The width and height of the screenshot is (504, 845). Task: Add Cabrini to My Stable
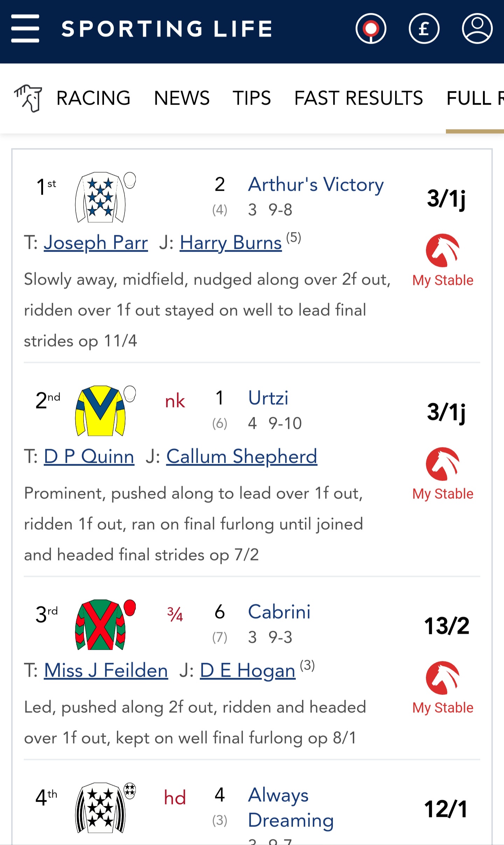click(x=443, y=687)
